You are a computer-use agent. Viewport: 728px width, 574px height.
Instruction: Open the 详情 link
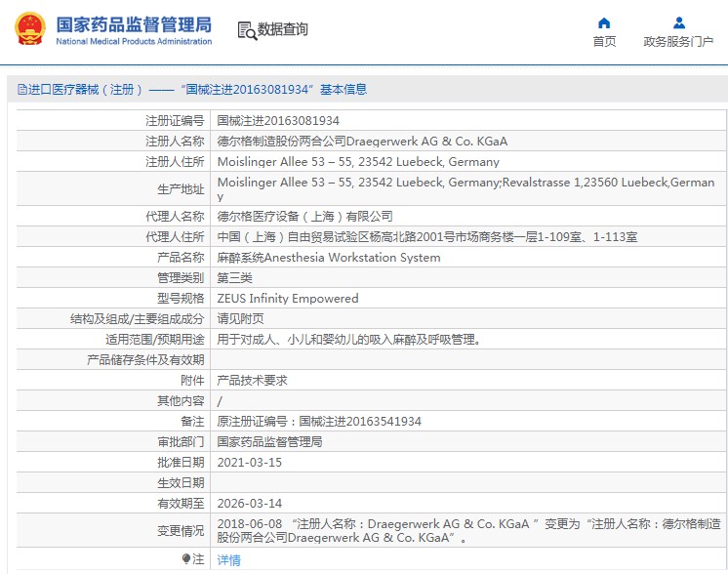click(x=229, y=560)
